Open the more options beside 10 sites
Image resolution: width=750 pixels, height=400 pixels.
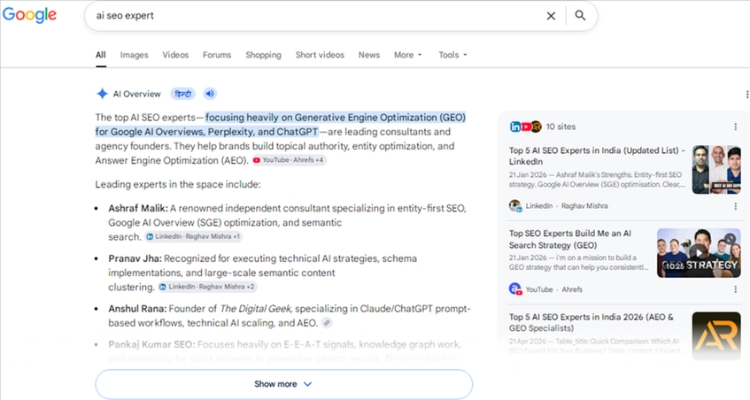(x=735, y=127)
